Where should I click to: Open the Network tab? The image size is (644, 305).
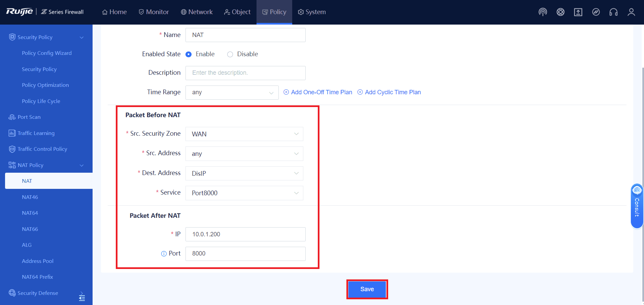(197, 12)
